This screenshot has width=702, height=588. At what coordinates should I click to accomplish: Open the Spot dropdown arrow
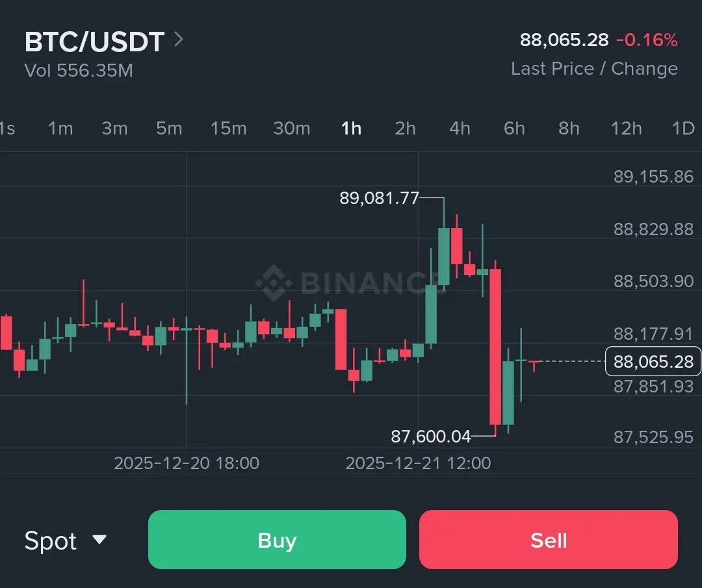[99, 539]
